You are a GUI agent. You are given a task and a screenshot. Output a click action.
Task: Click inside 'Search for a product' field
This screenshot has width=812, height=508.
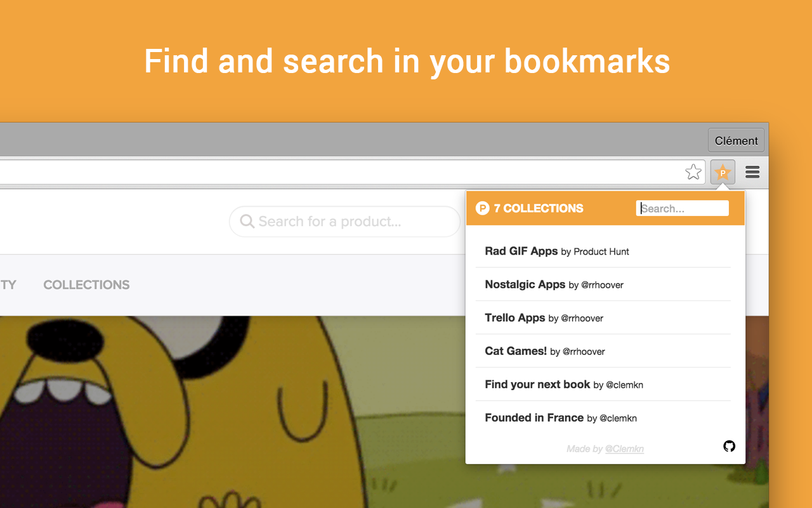coord(344,221)
